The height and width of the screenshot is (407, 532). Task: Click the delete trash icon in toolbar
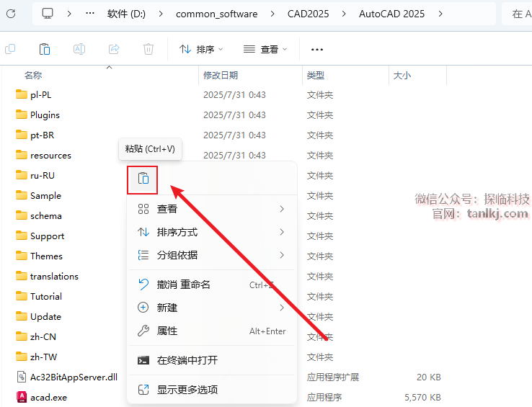148,49
